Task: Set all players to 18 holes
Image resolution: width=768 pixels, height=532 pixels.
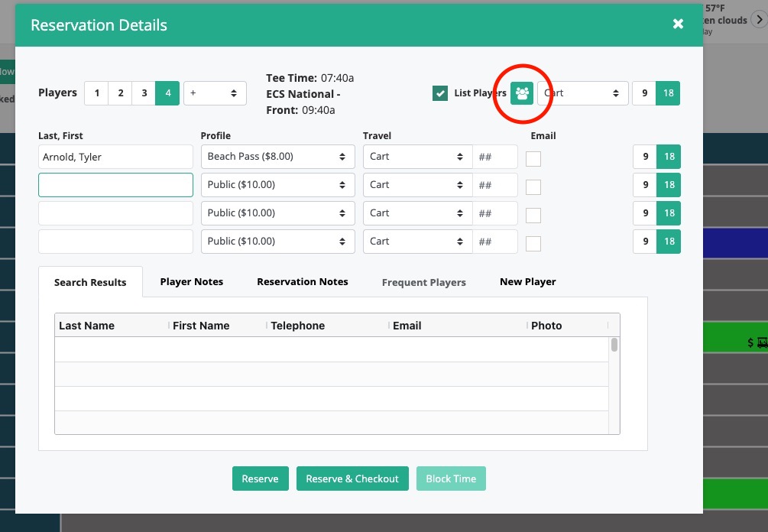Action: 668,93
